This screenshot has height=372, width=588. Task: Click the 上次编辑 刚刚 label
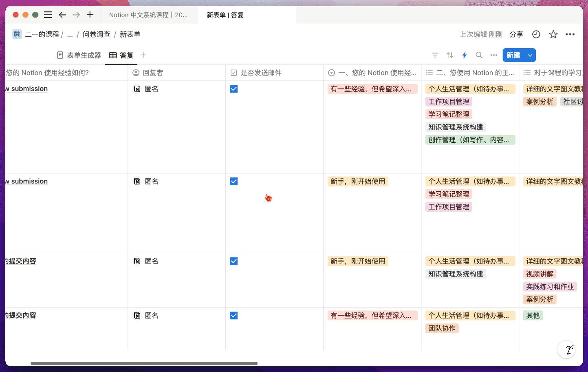[481, 34]
